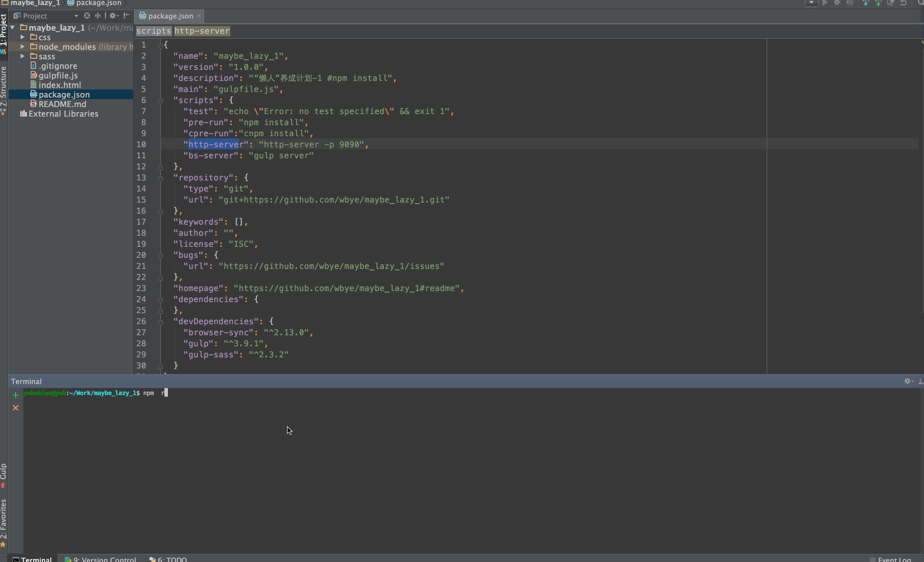Collapse the scripts block fold on line 6
924x562 pixels.
click(160, 101)
